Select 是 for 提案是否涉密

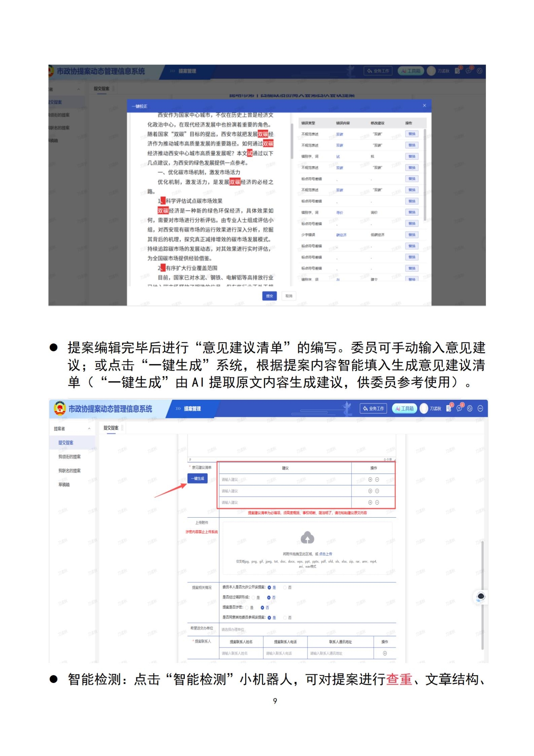[247, 607]
